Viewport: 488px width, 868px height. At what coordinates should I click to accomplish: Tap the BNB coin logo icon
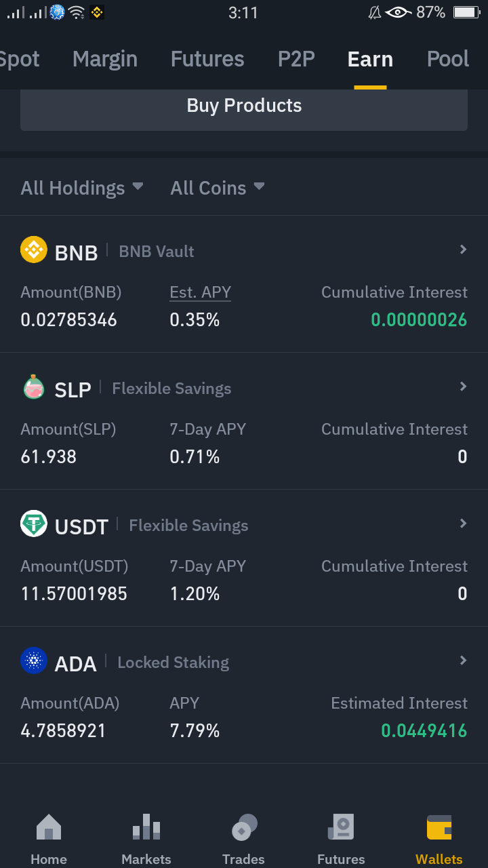pyautogui.click(x=34, y=250)
